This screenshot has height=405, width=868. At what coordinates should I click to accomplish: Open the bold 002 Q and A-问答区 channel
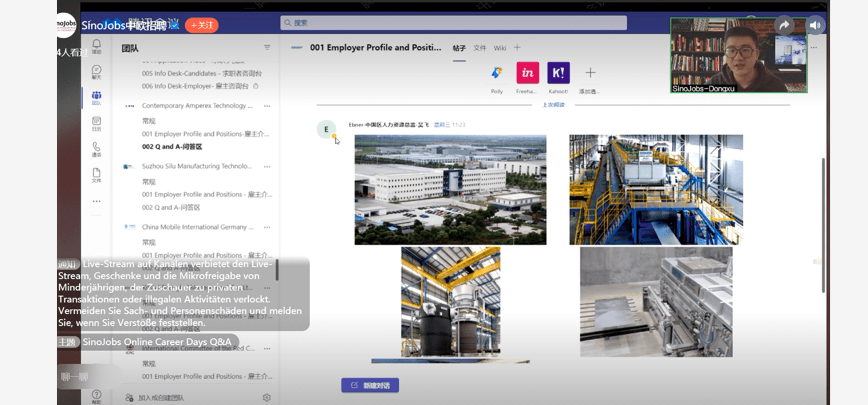(x=172, y=146)
